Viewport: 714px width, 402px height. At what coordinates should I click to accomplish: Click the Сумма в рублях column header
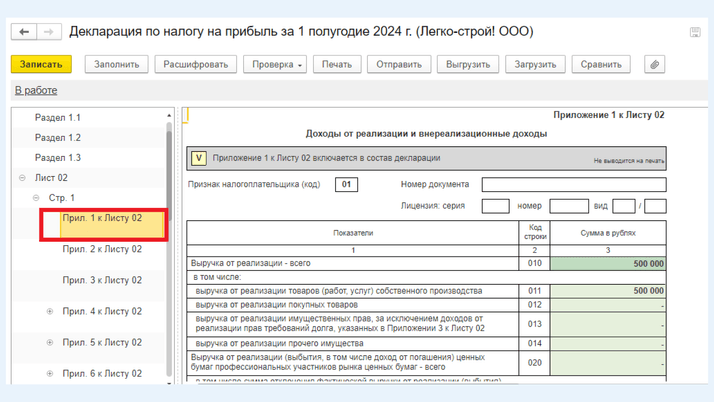point(608,233)
